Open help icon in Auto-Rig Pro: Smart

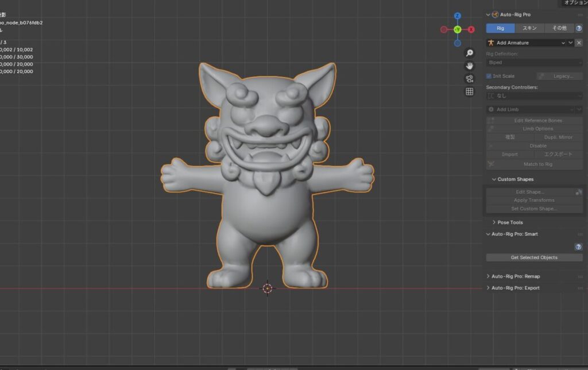pyautogui.click(x=579, y=247)
